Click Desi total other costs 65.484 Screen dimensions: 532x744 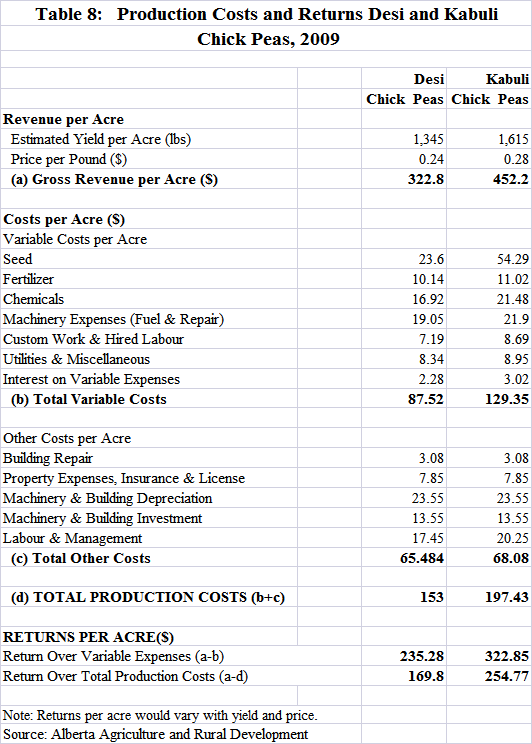point(422,558)
